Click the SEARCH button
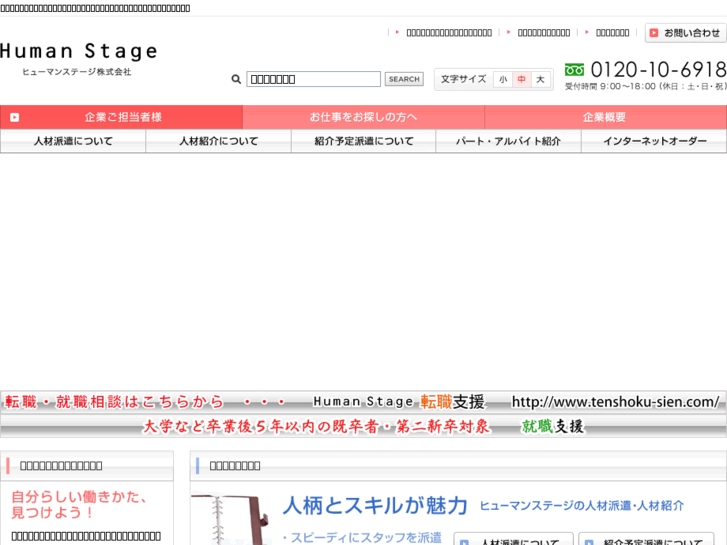 click(x=404, y=79)
